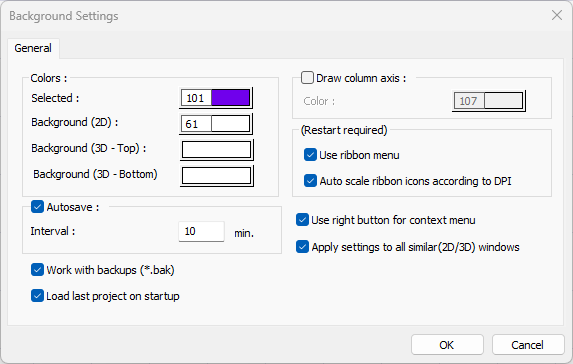Click the 'Background (2D) :' label
The image size is (573, 364).
75,122
